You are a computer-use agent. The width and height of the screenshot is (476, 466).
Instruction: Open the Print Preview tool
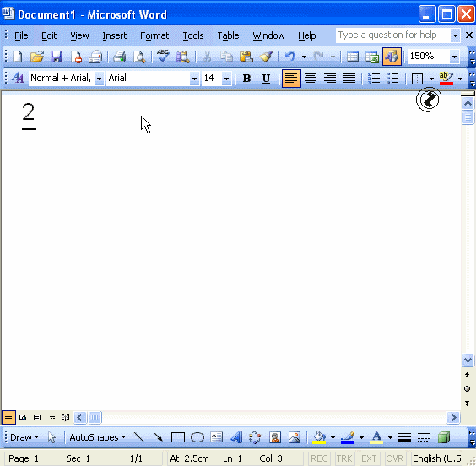pos(139,57)
